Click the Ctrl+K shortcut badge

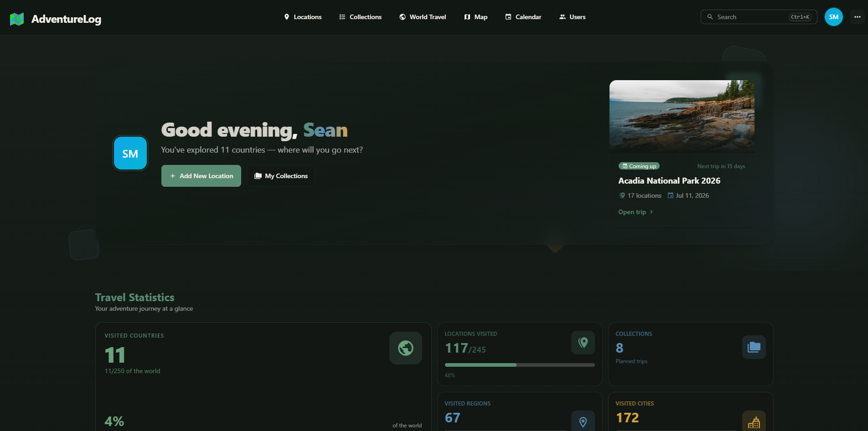click(800, 17)
